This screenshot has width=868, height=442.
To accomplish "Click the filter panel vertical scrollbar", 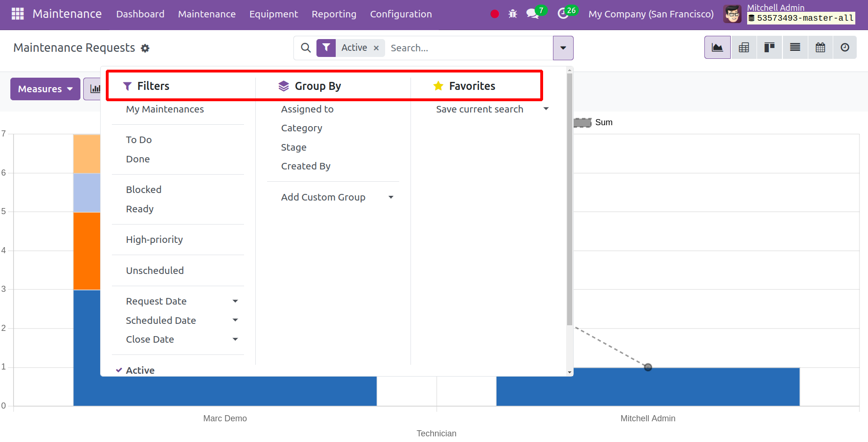I will (x=569, y=199).
